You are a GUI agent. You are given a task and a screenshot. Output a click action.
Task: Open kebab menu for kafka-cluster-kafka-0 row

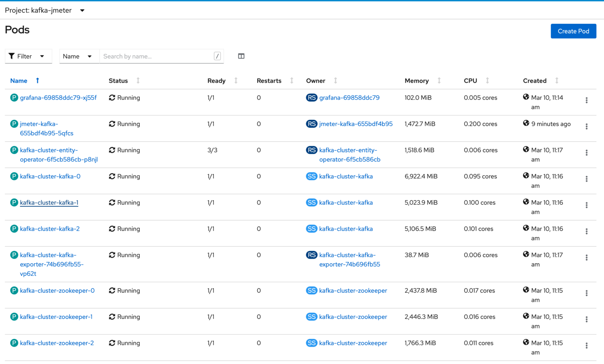(586, 179)
